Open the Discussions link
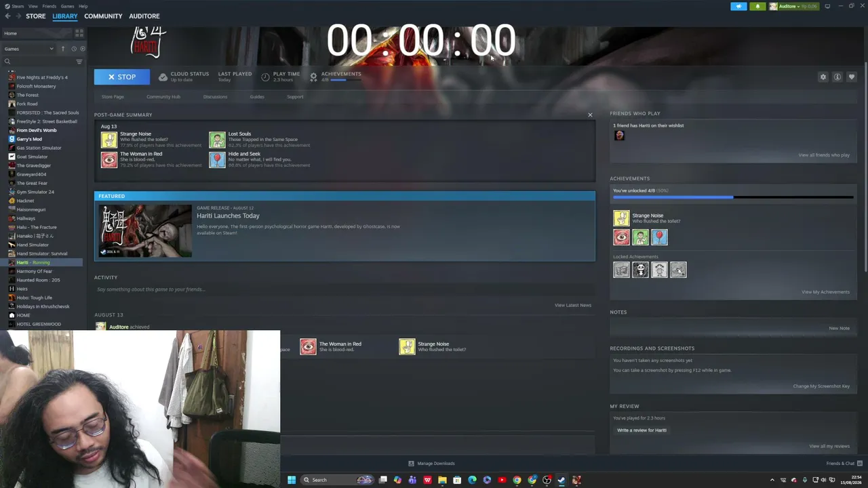The height and width of the screenshot is (488, 868). point(215,97)
